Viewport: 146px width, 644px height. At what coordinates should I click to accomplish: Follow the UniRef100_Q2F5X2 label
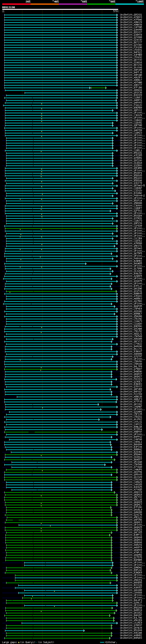pos(131,211)
